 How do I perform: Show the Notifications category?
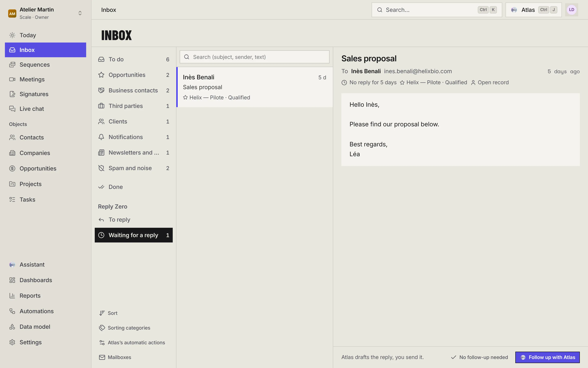pyautogui.click(x=134, y=137)
